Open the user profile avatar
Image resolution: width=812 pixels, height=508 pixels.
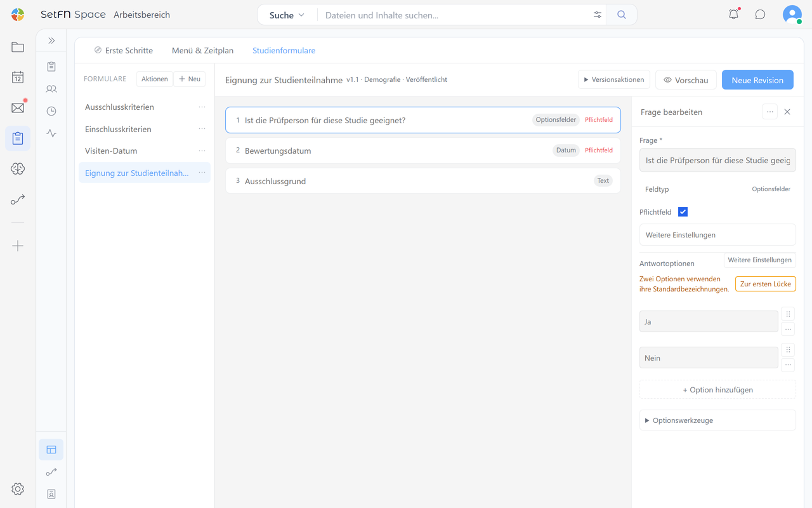point(792,15)
